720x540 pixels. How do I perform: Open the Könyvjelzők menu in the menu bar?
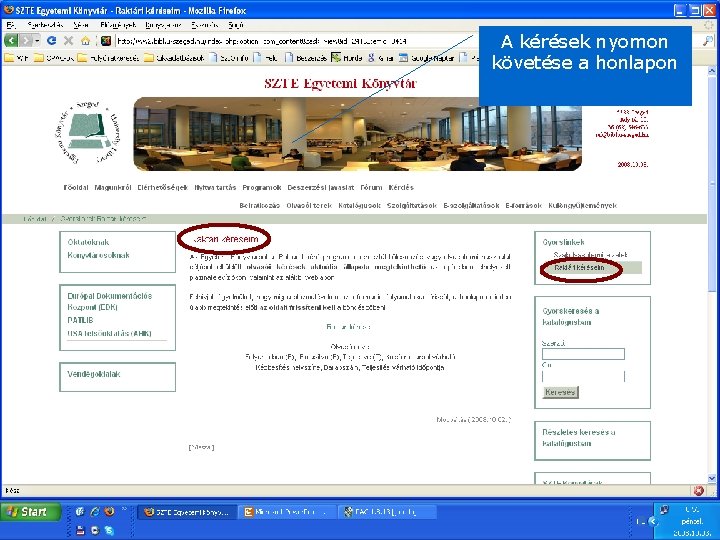pos(163,25)
